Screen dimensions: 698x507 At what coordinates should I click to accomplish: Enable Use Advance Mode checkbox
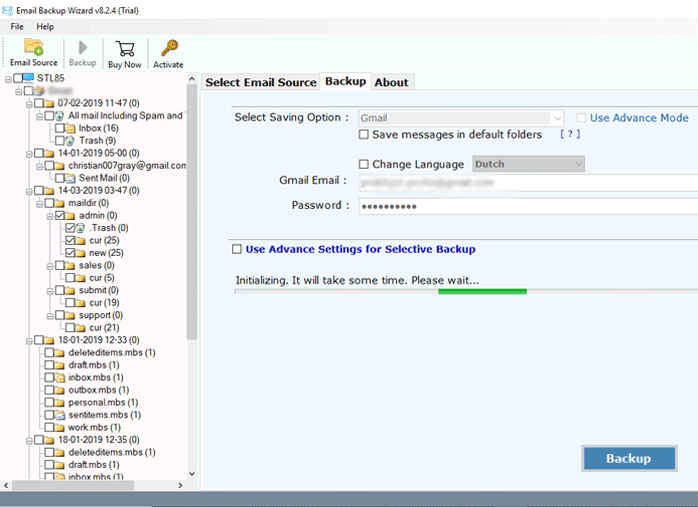click(x=582, y=118)
